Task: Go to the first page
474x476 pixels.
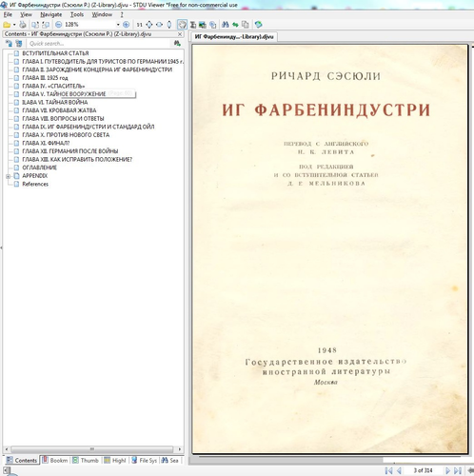Action: [x=388, y=470]
